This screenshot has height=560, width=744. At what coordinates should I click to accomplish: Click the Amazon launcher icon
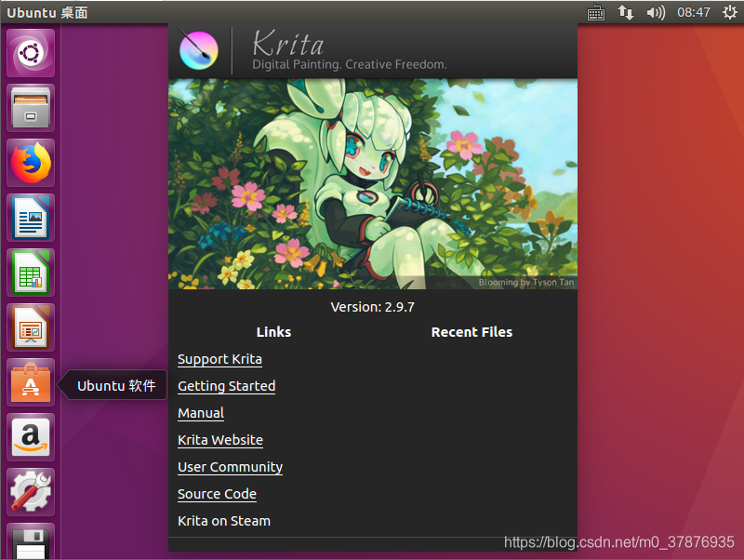point(31,437)
